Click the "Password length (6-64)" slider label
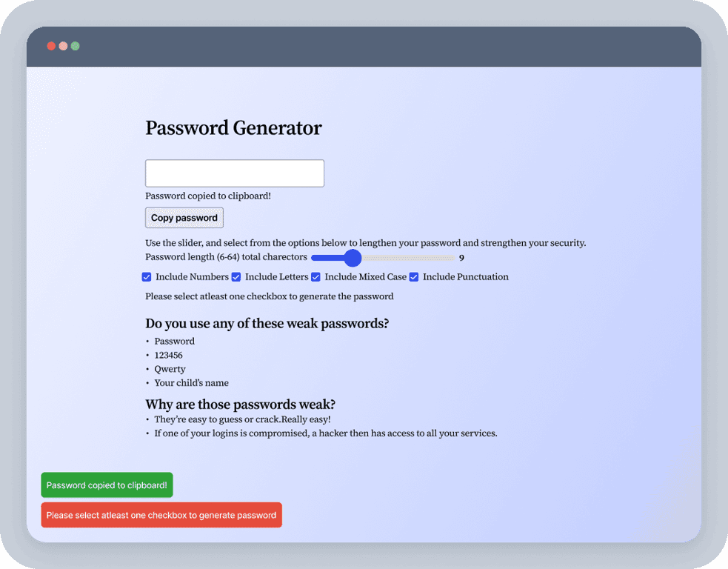Screen dimensions: 728x569 226,257
